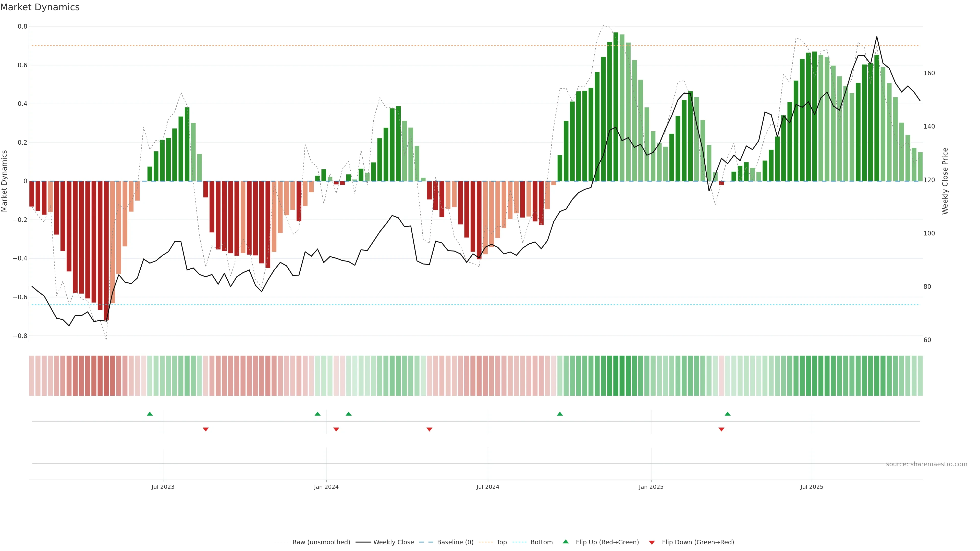Click the green flip-up triangle just before Jan 2024
980x551 pixels.
(x=318, y=414)
